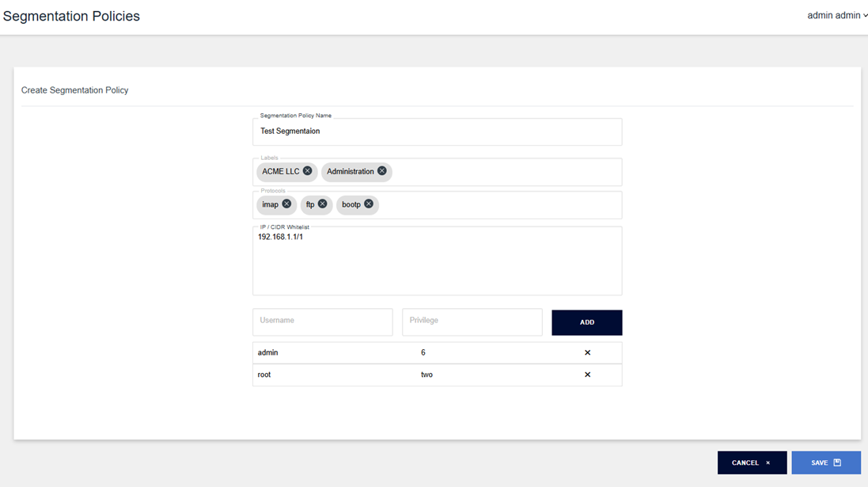
Task: Delete the root user row
Action: (587, 375)
